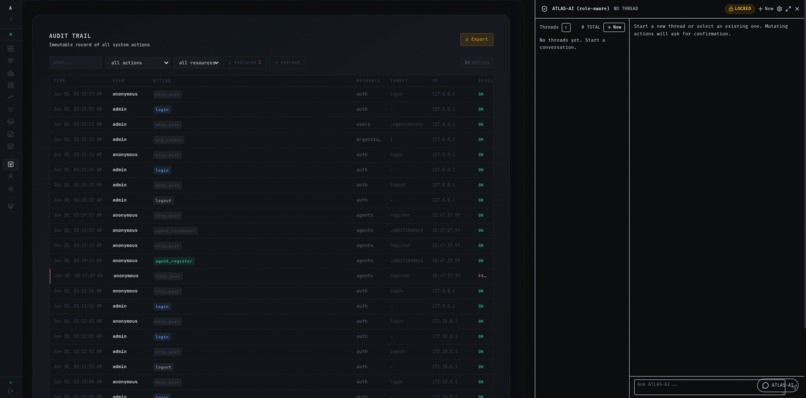This screenshot has width=806, height=398.
Task: Open the line chart icon in sidebar
Action: click(11, 97)
